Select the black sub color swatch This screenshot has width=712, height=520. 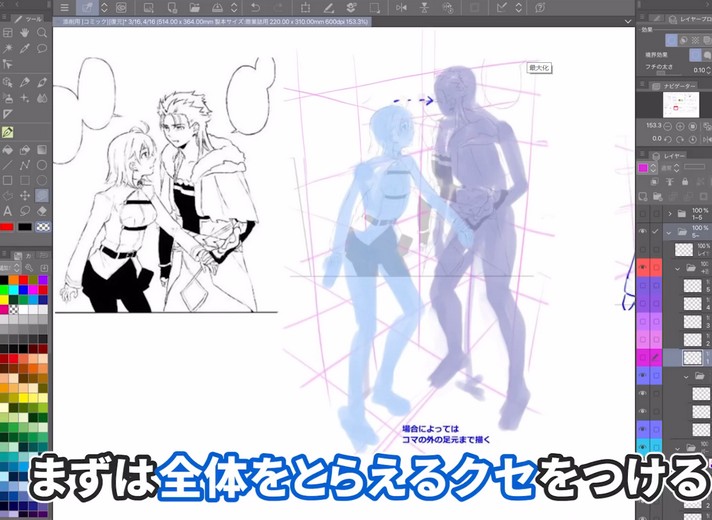pos(25,227)
